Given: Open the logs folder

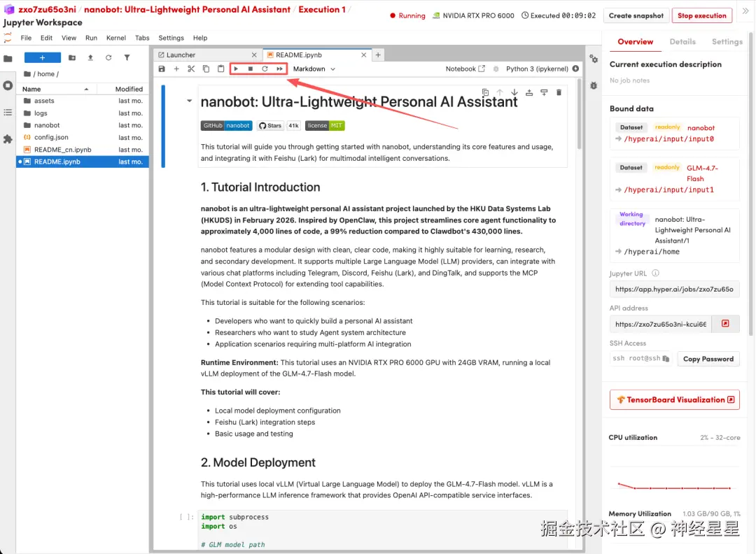Looking at the screenshot, I should [x=83, y=113].
